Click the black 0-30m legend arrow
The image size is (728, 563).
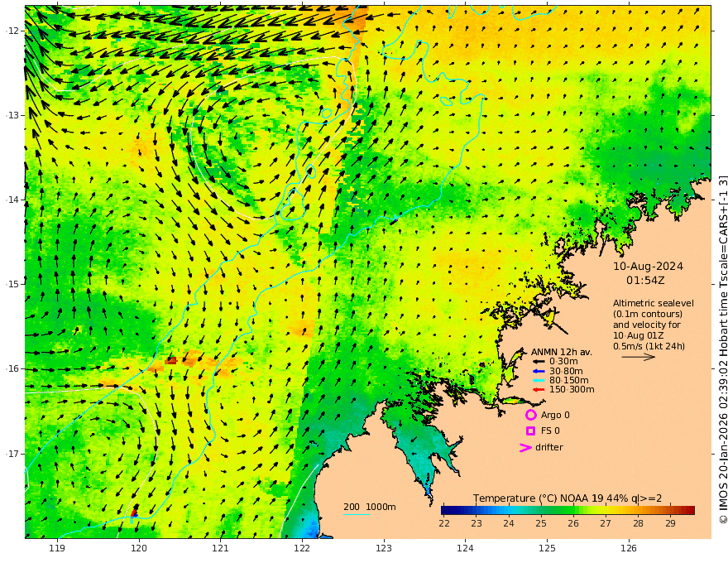coord(538,362)
